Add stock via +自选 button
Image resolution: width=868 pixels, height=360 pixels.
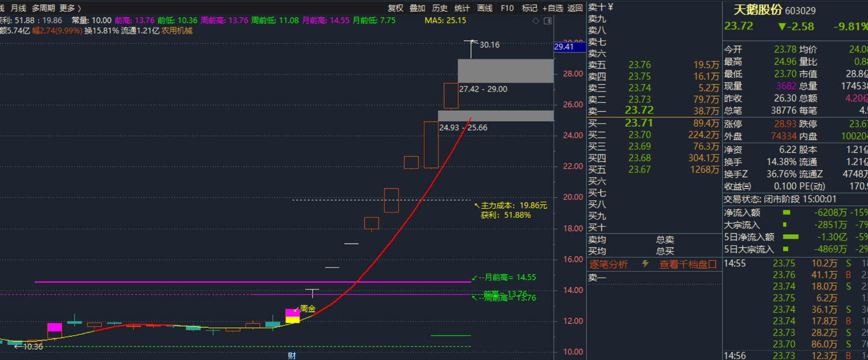(x=552, y=8)
